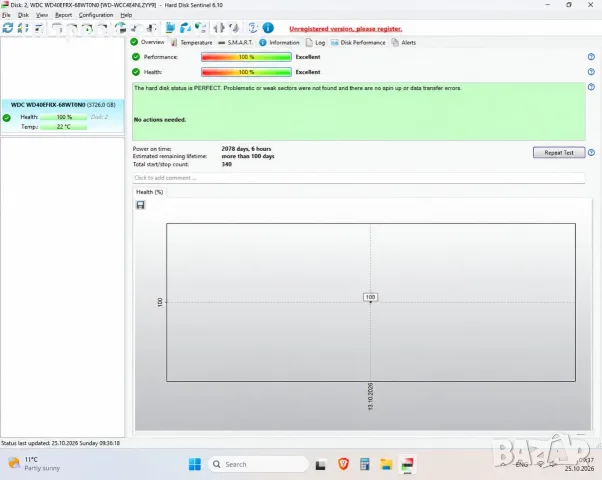Click the start/stop count value '340'

point(227,164)
